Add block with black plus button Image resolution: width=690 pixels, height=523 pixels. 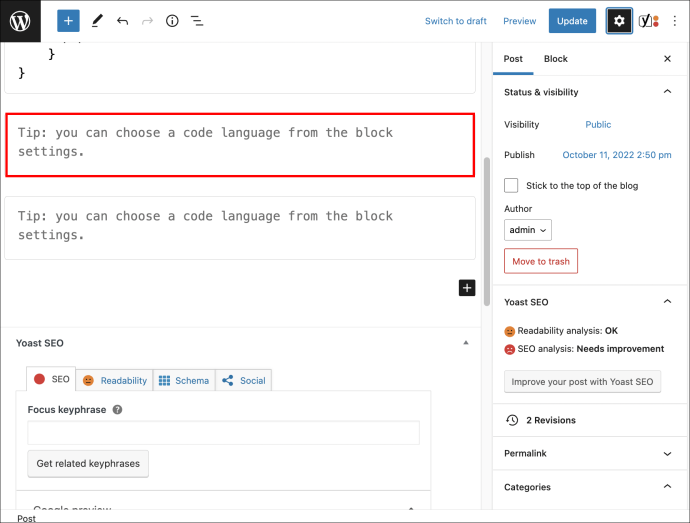[x=467, y=288]
